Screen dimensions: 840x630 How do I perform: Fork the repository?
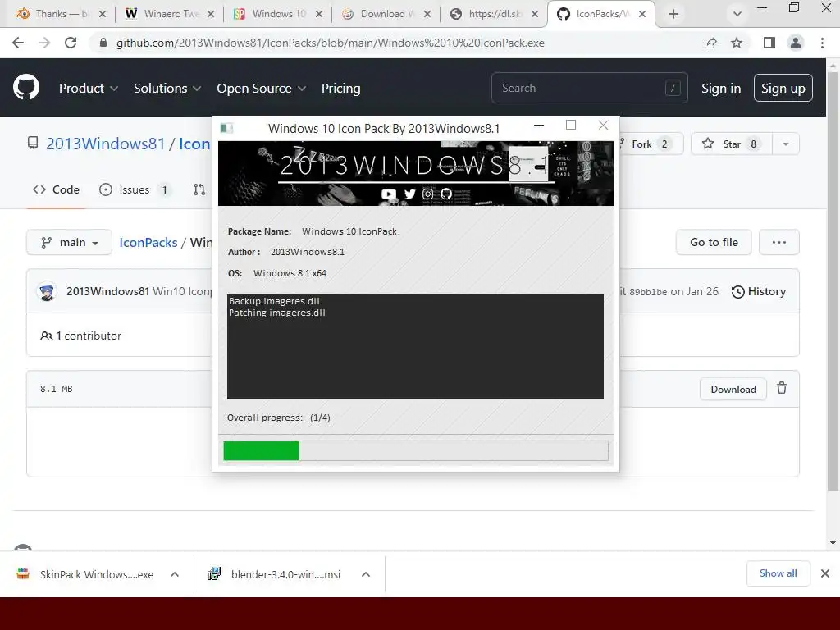pyautogui.click(x=651, y=144)
